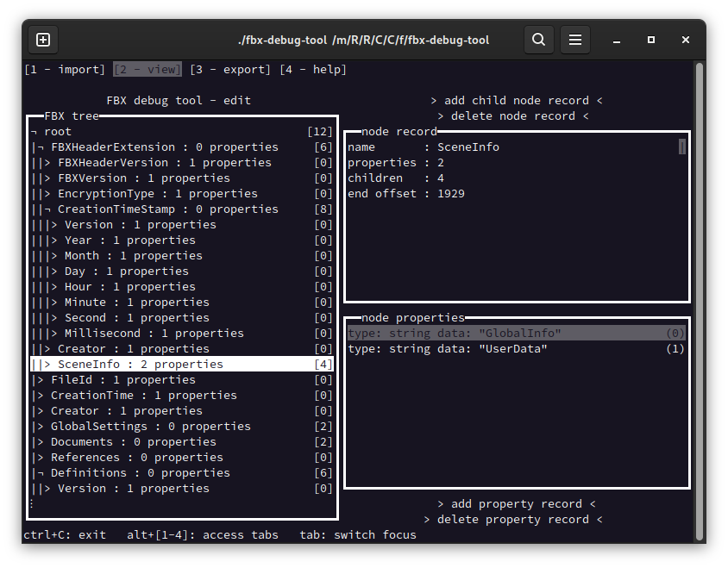Maximize the terminal window
The image size is (728, 568).
651,40
